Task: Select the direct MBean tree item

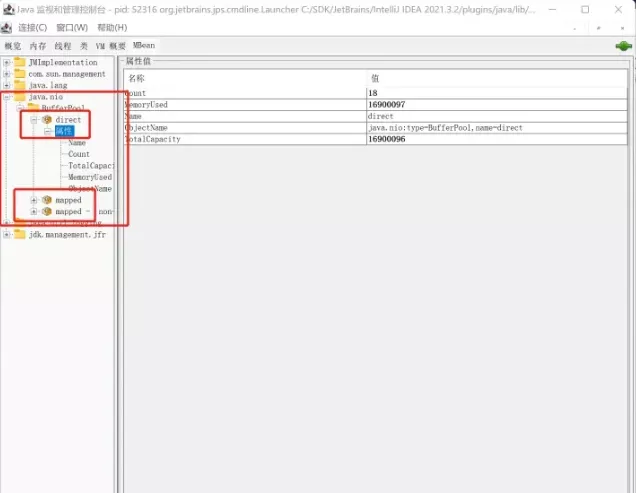Action: (x=68, y=120)
